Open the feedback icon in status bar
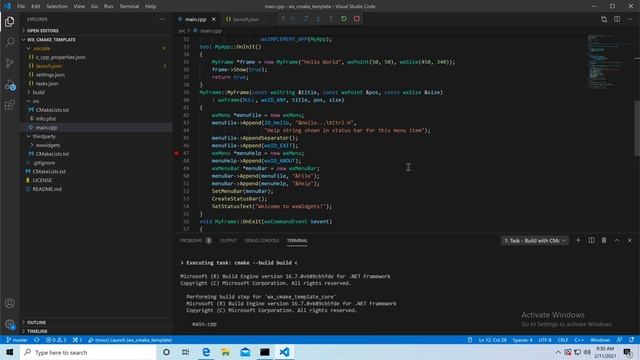This screenshot has width=640, height=360. 620,340
